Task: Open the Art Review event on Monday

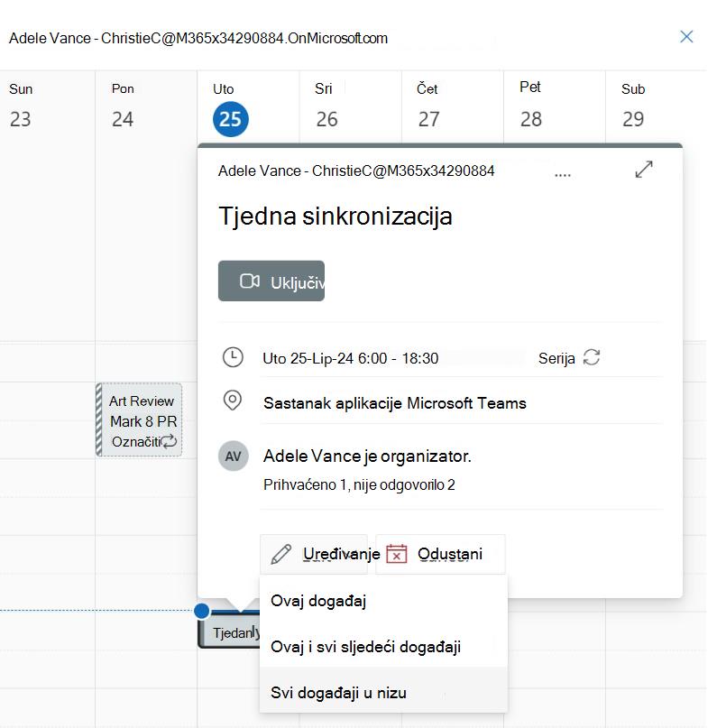Action: [139, 419]
